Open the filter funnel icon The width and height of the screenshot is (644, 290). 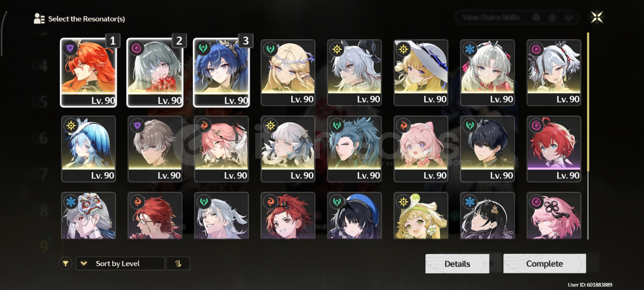pyautogui.click(x=65, y=263)
